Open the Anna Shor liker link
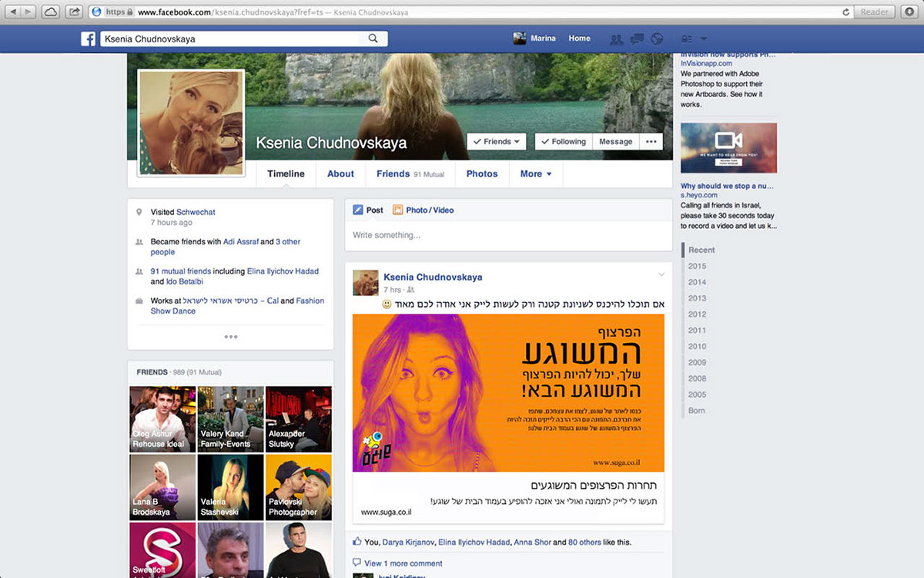This screenshot has width=924, height=578. pos(532,543)
